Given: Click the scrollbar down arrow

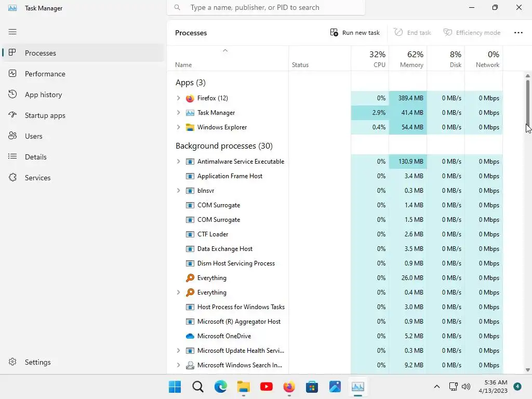Looking at the screenshot, I should [x=528, y=370].
